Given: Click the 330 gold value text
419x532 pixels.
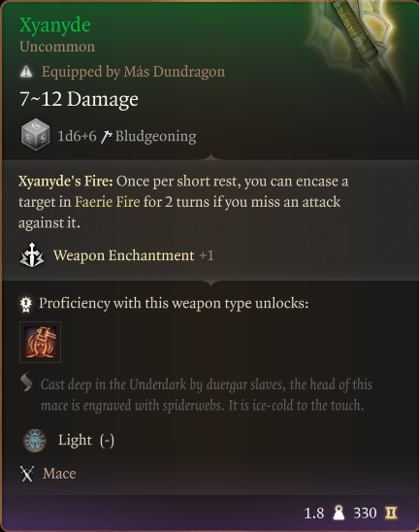Looking at the screenshot, I should point(365,513).
